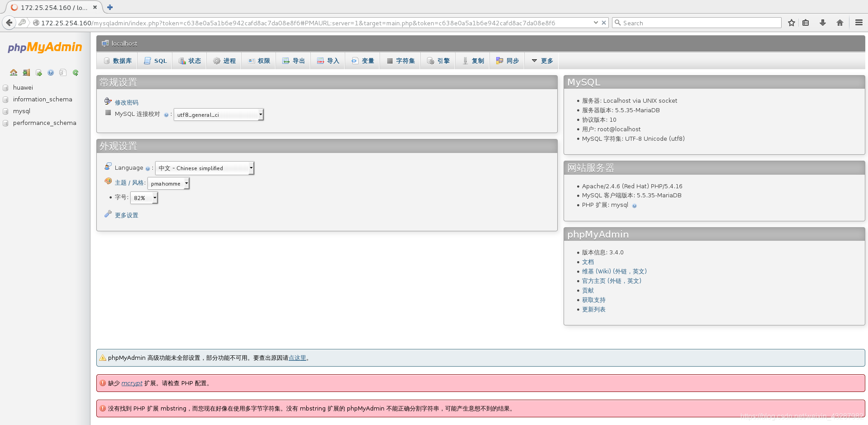Screen dimensions: 868x425
Task: Switch to the 引擎 tab
Action: point(438,61)
